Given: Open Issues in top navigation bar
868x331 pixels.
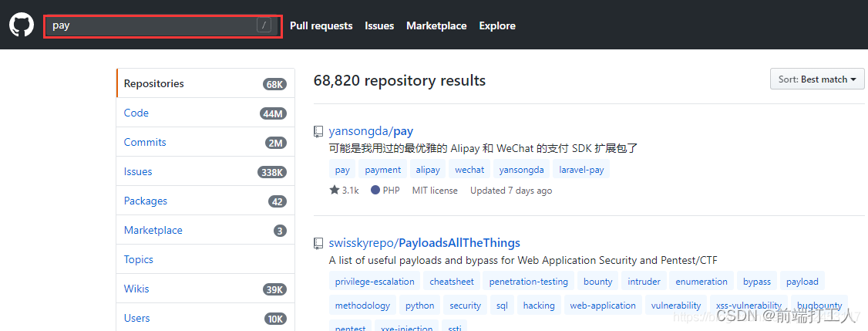Looking at the screenshot, I should [x=379, y=25].
